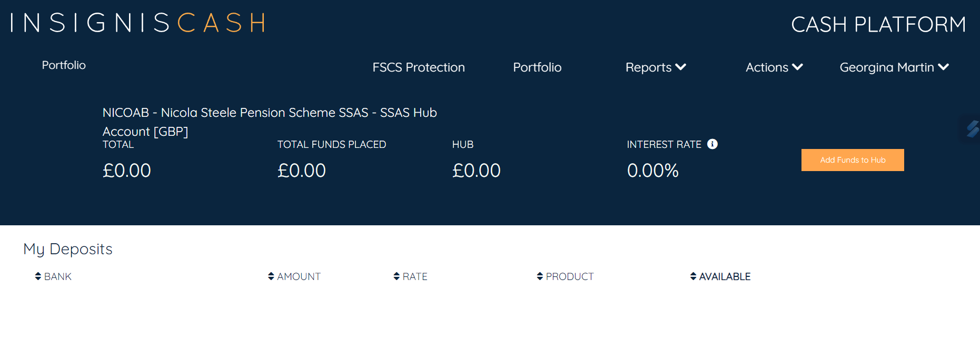Open the Georgina Martin user menu

coord(894,67)
